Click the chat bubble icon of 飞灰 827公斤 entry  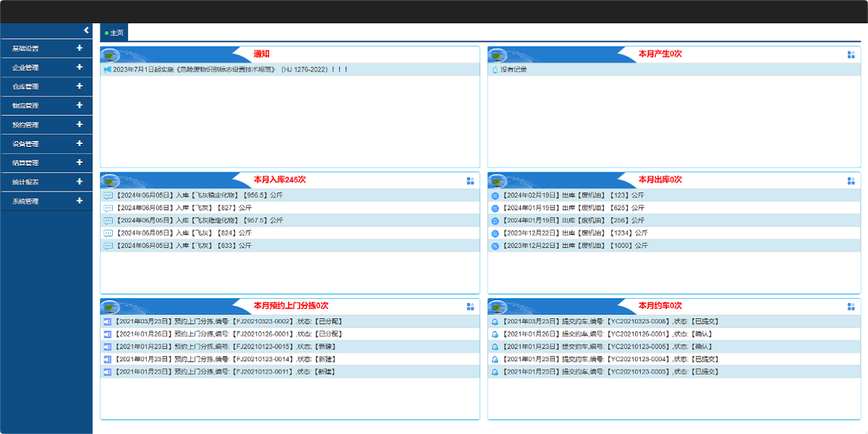[108, 208]
